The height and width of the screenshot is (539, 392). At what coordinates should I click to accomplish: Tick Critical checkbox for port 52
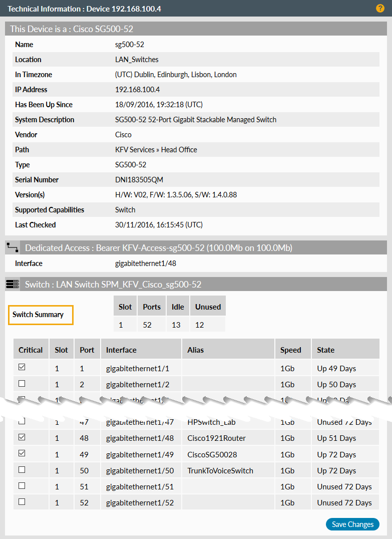coord(22,502)
